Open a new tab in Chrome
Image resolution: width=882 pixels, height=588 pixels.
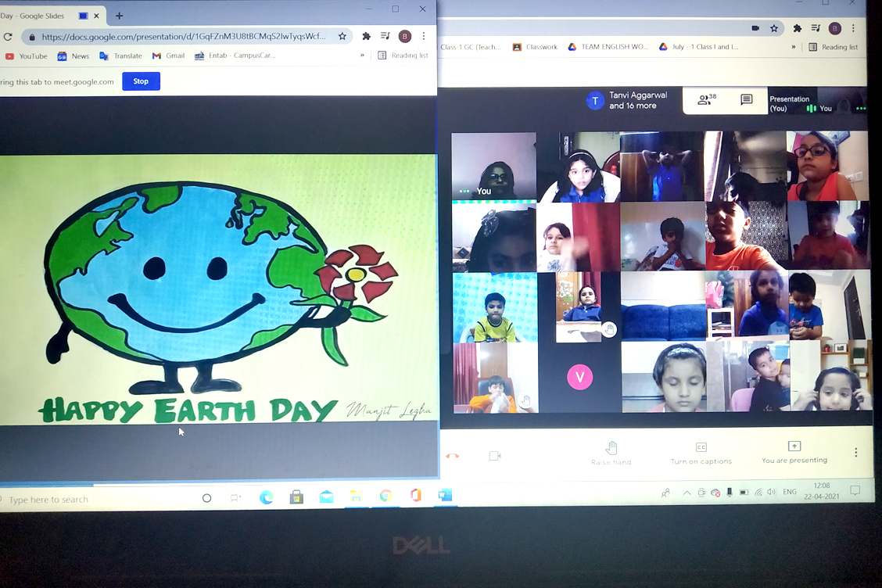tap(119, 16)
